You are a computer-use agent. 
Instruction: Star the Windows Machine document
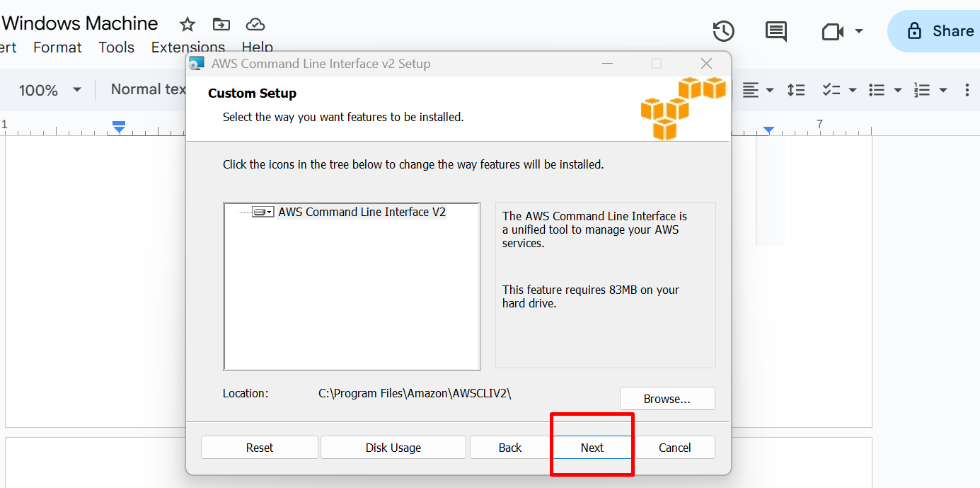pyautogui.click(x=188, y=25)
